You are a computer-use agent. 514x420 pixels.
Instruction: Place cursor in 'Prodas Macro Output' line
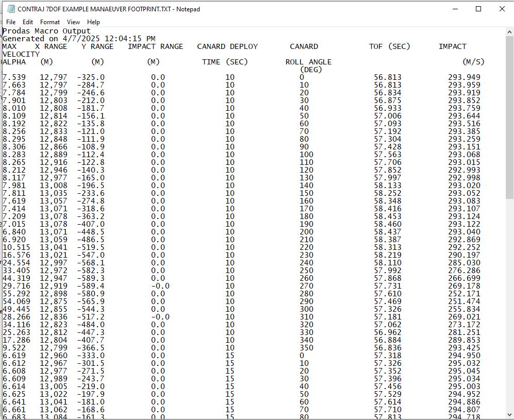pyautogui.click(x=46, y=31)
